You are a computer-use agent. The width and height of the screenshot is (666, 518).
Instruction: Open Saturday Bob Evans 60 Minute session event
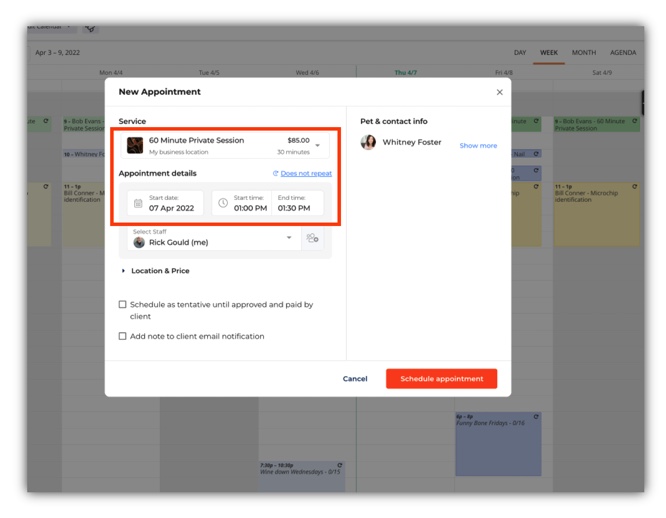596,124
